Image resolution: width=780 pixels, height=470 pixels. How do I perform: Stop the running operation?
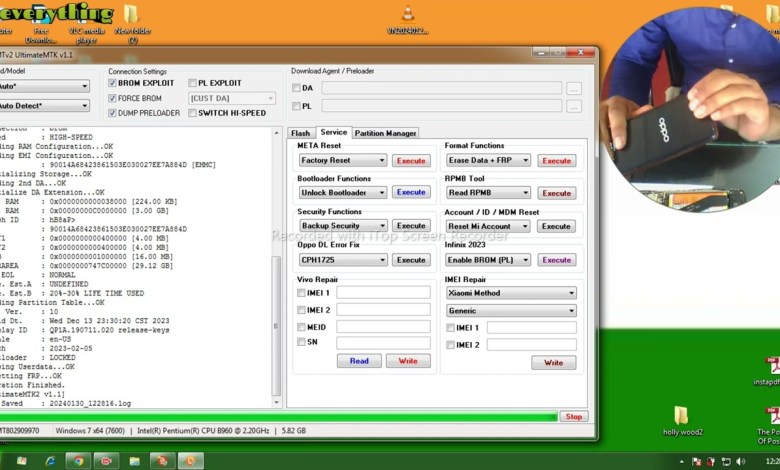click(x=574, y=417)
